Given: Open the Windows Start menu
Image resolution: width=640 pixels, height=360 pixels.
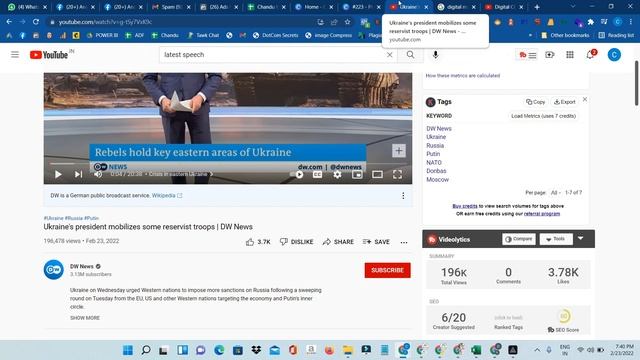Looking at the screenshot, I should [x=128, y=350].
